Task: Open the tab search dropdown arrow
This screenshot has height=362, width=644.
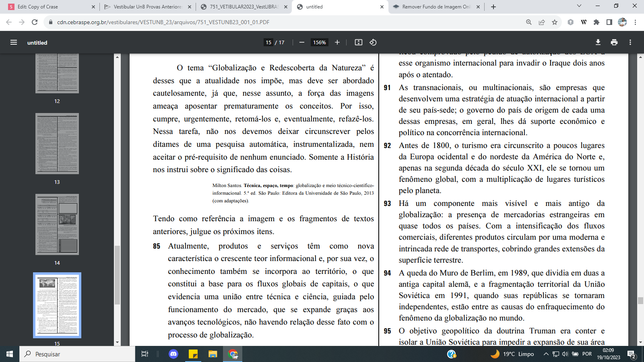Action: pyautogui.click(x=579, y=6)
